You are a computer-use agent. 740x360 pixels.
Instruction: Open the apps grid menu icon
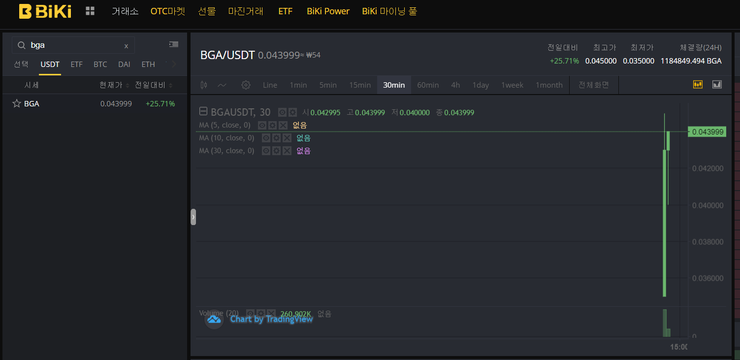pyautogui.click(x=90, y=11)
